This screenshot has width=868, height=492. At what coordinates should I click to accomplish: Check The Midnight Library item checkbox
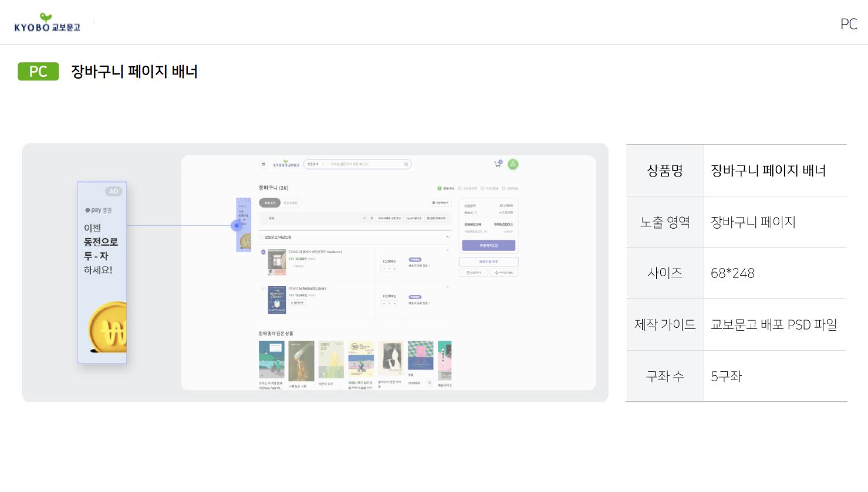coord(264,289)
